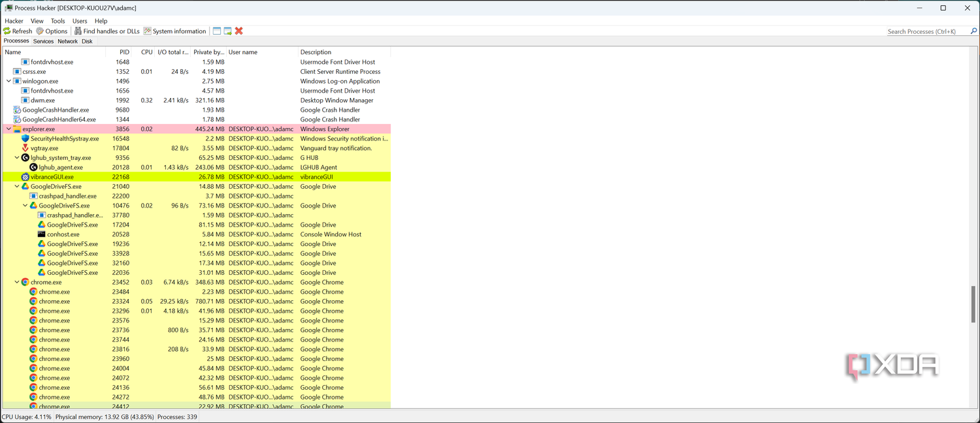The image size is (980, 423).
Task: Click the 780.71 MB private bytes value
Action: tap(209, 302)
